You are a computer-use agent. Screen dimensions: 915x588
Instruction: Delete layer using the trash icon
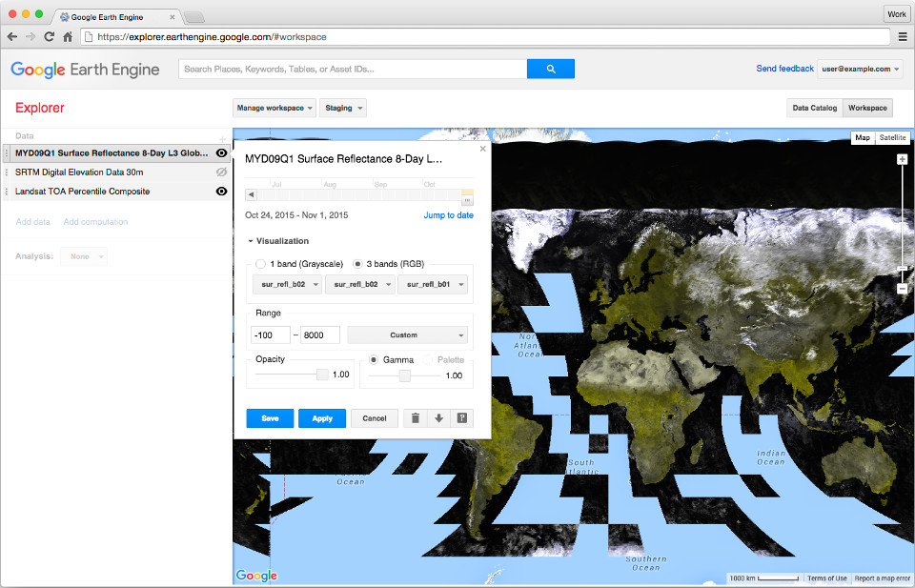[415, 418]
